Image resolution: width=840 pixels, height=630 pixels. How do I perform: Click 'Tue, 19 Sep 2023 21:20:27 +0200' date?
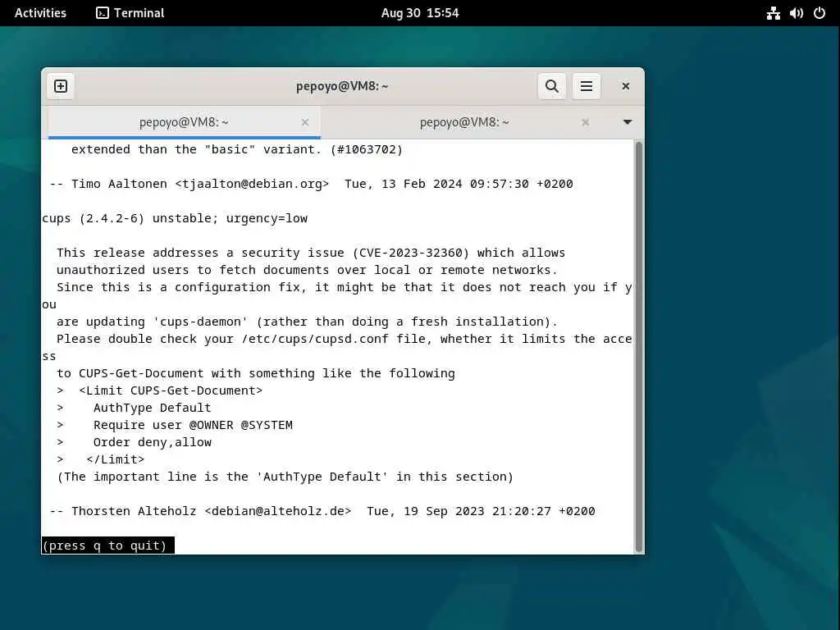(x=481, y=510)
